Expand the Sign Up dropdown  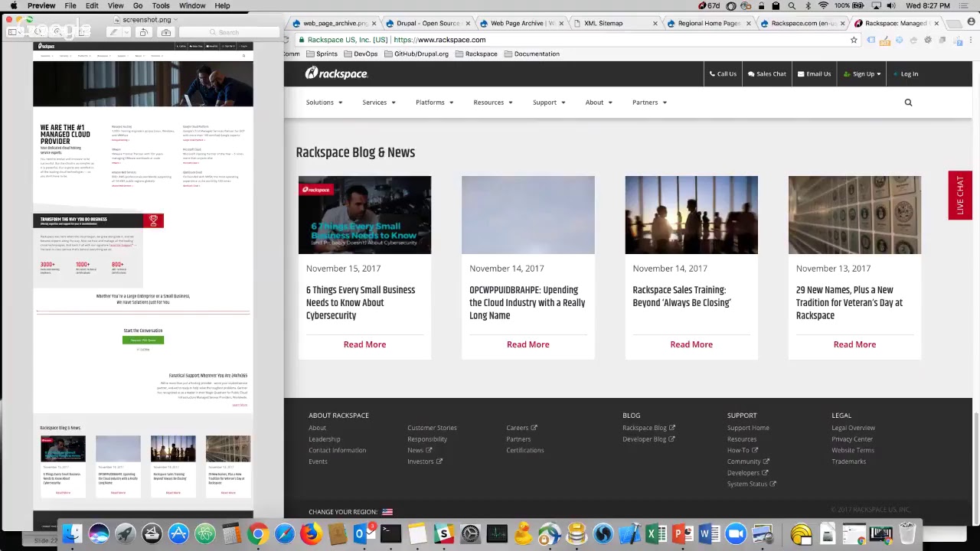[862, 74]
